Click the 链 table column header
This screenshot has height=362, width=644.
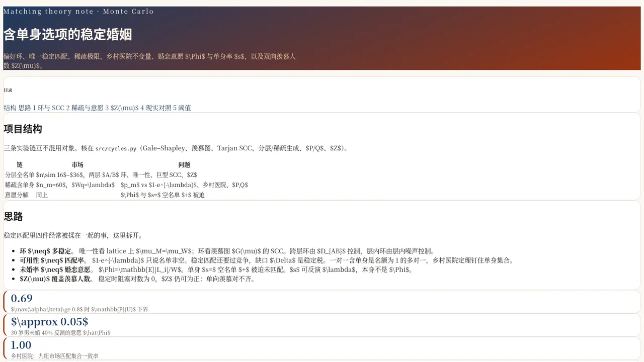(x=20, y=165)
